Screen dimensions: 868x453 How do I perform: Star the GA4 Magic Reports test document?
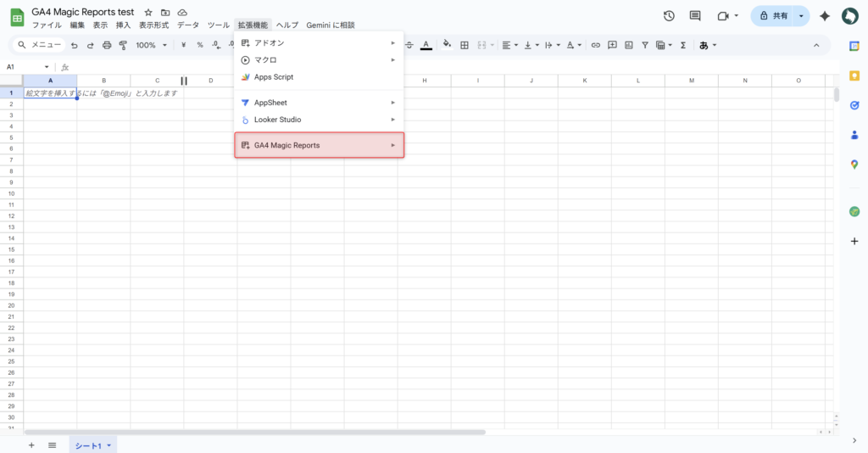tap(148, 12)
